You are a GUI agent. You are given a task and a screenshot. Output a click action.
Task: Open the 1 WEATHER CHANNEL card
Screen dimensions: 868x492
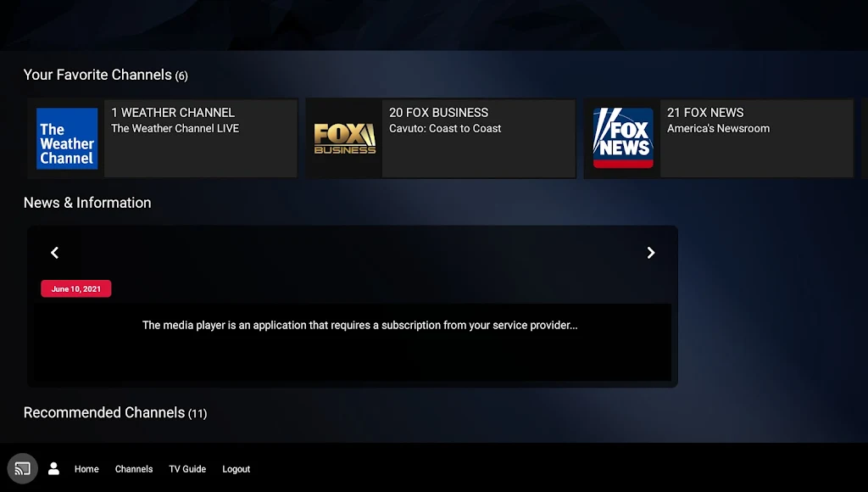tap(163, 138)
